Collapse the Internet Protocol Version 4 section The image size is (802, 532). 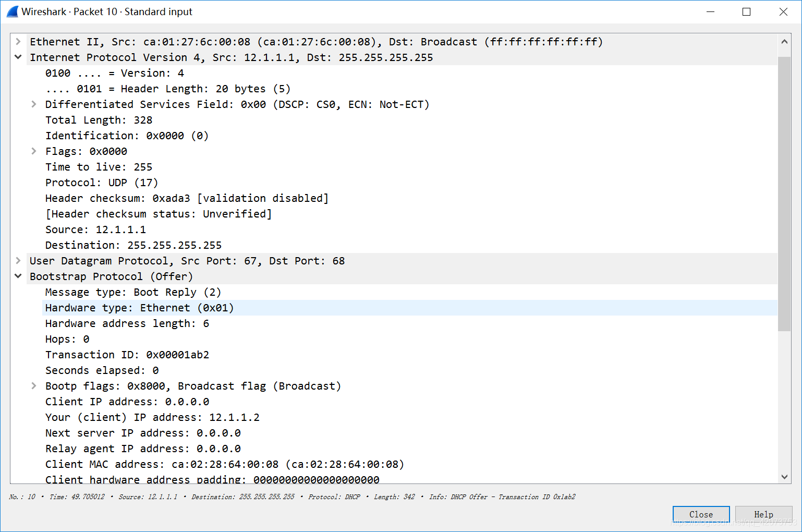(18, 57)
